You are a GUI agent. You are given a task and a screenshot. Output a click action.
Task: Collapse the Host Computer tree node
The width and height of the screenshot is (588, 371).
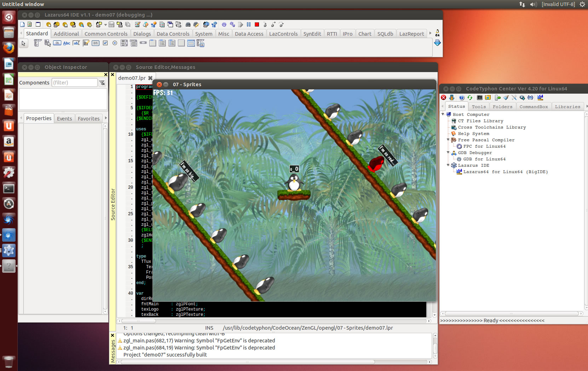coord(443,114)
